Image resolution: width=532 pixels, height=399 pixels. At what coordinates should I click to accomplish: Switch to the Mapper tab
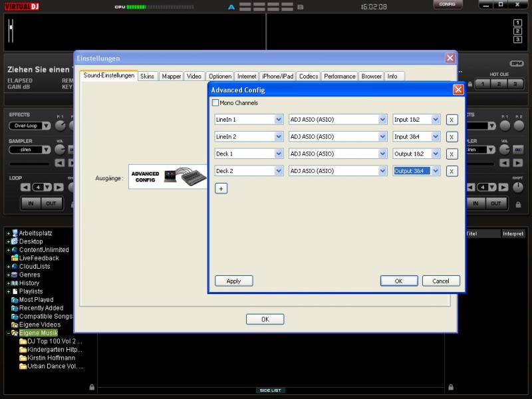172,76
